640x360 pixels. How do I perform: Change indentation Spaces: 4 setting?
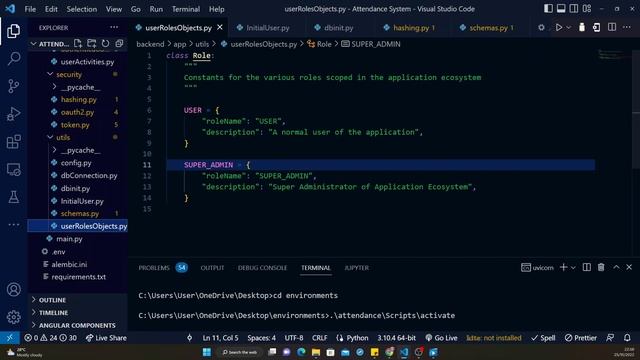point(261,338)
